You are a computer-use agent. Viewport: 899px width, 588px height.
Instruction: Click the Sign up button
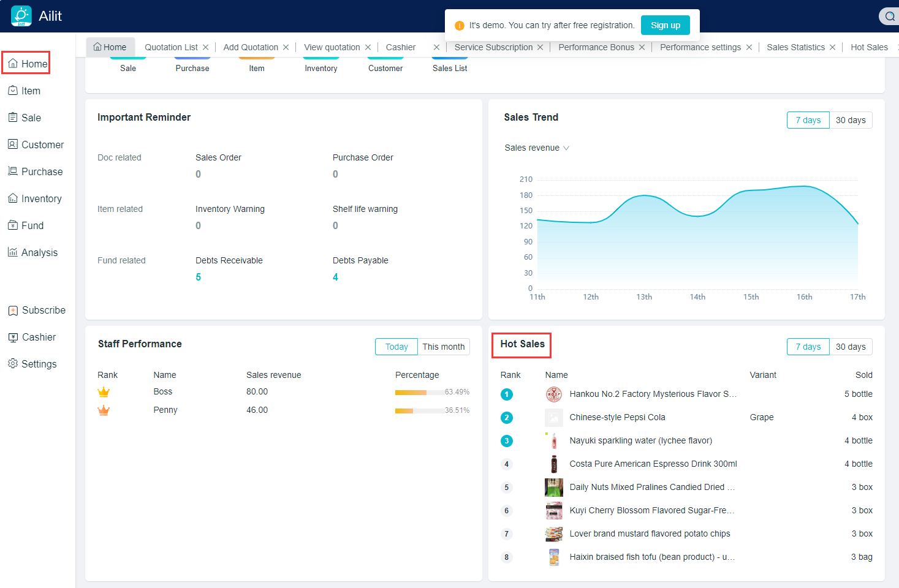[665, 25]
